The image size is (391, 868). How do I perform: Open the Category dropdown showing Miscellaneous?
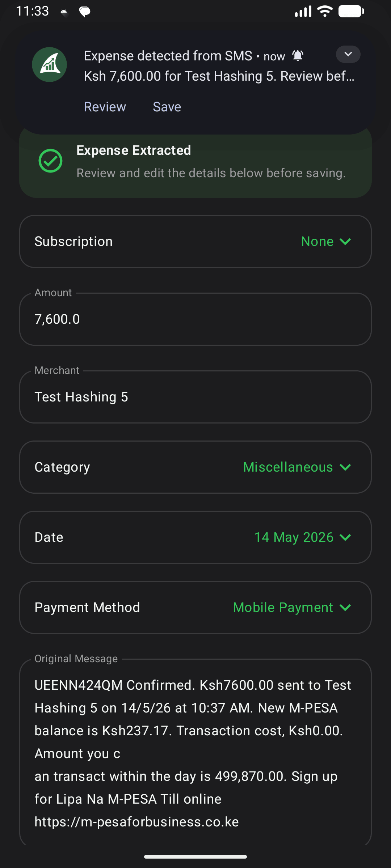point(195,467)
